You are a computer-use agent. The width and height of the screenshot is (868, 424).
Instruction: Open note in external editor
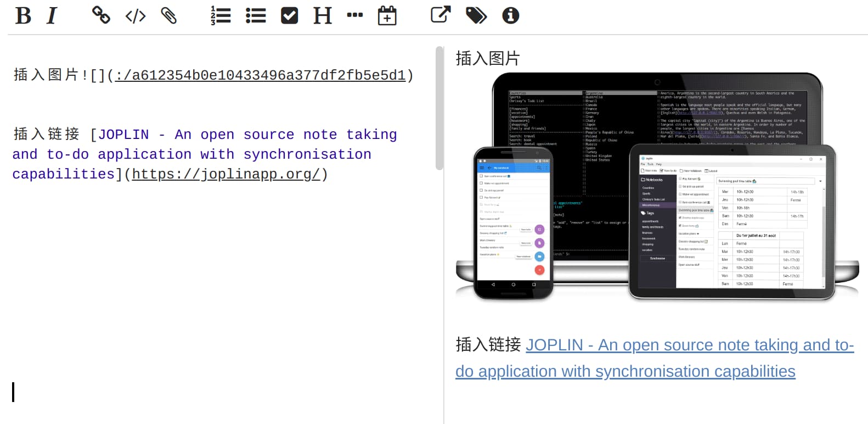coord(441,14)
